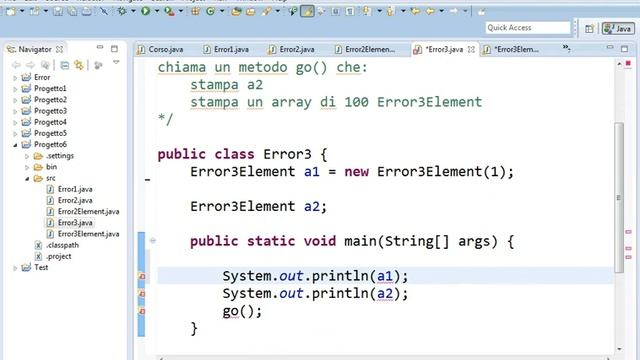Select the .project file

tap(59, 256)
